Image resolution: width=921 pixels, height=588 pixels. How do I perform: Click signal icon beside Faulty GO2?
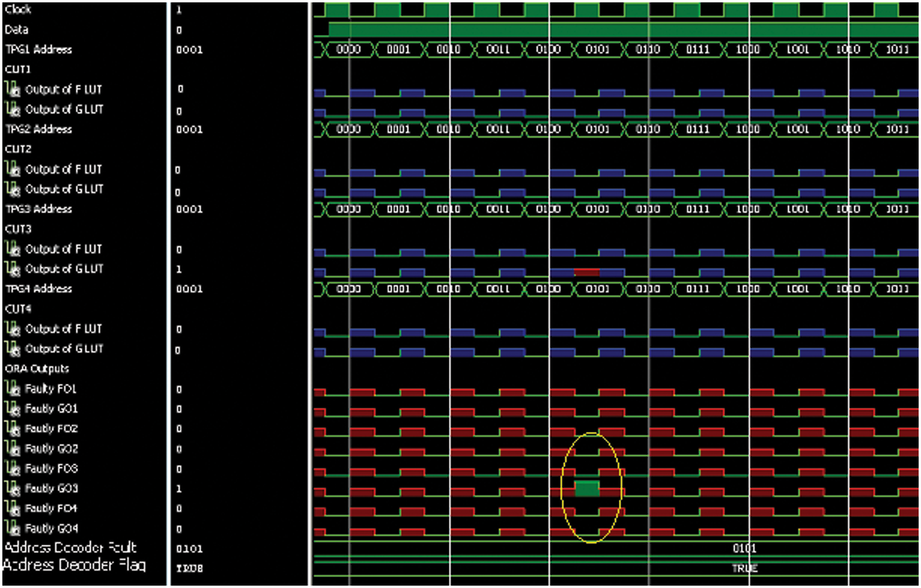coord(13,448)
